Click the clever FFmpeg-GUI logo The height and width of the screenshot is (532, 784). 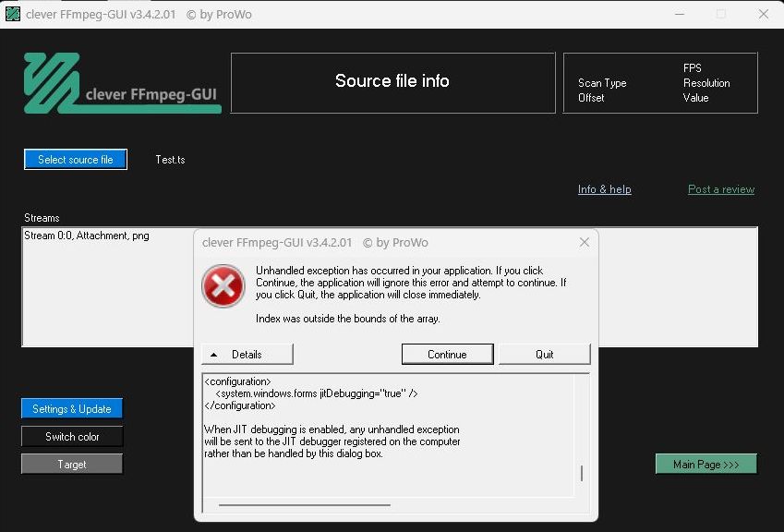tap(123, 83)
